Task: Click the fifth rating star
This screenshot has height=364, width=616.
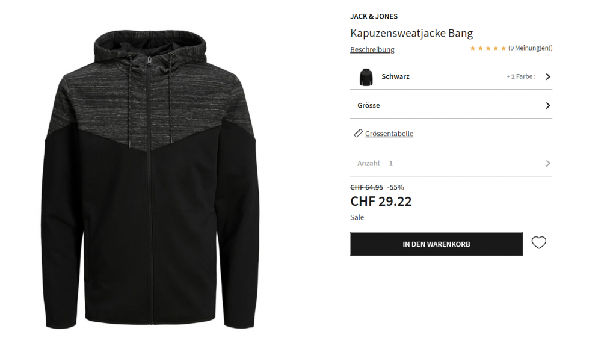Action: 504,48
